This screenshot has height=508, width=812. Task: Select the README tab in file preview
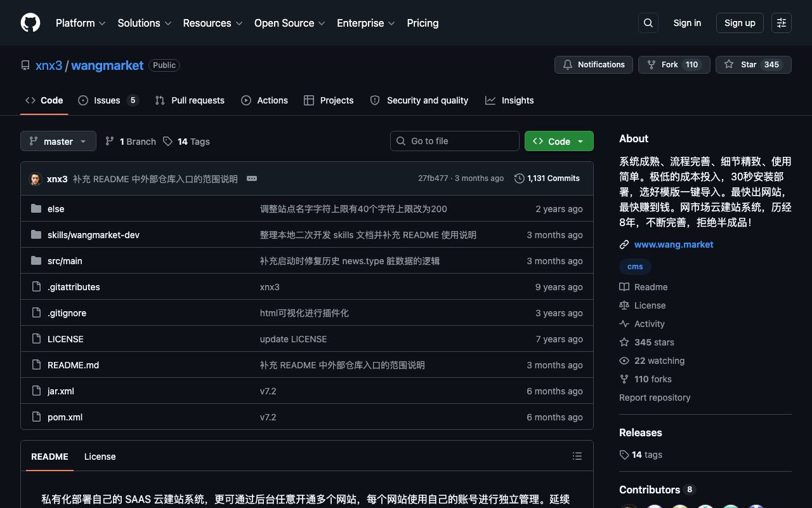(x=49, y=457)
